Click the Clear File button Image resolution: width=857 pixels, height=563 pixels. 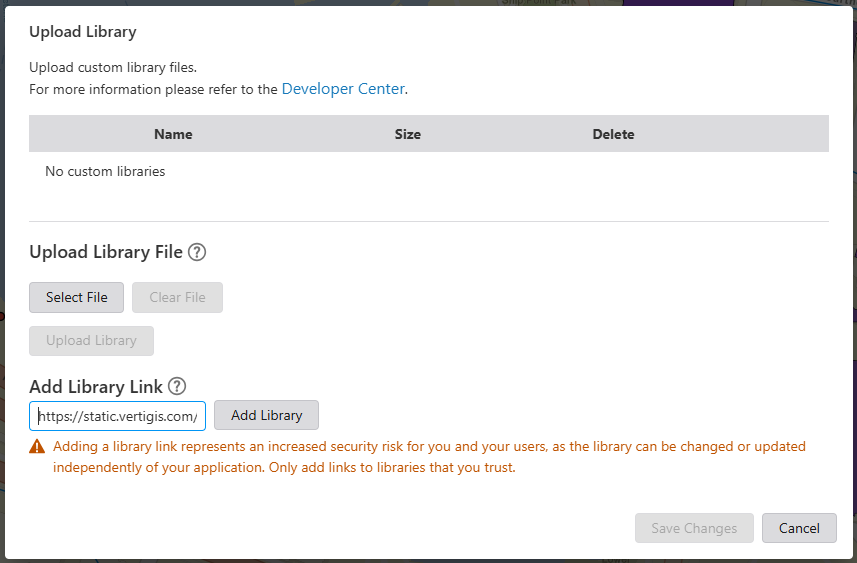click(177, 297)
